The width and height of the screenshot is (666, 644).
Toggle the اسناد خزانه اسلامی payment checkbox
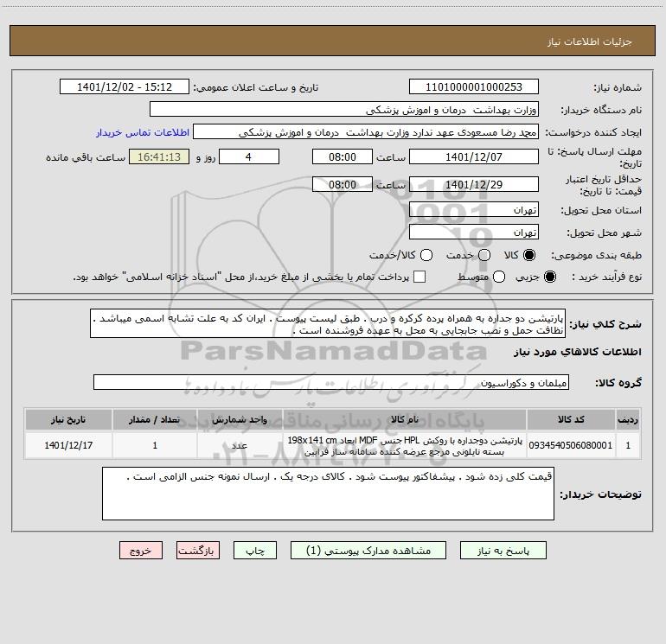419,277
